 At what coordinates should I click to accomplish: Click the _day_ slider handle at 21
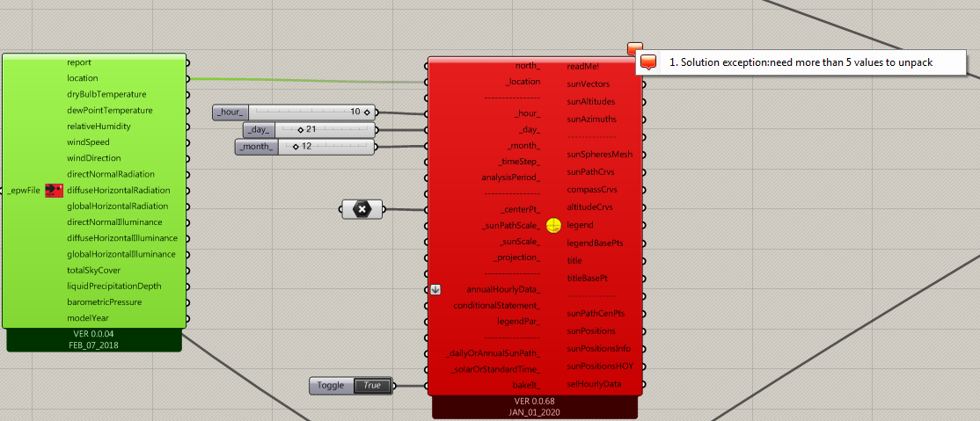point(300,130)
